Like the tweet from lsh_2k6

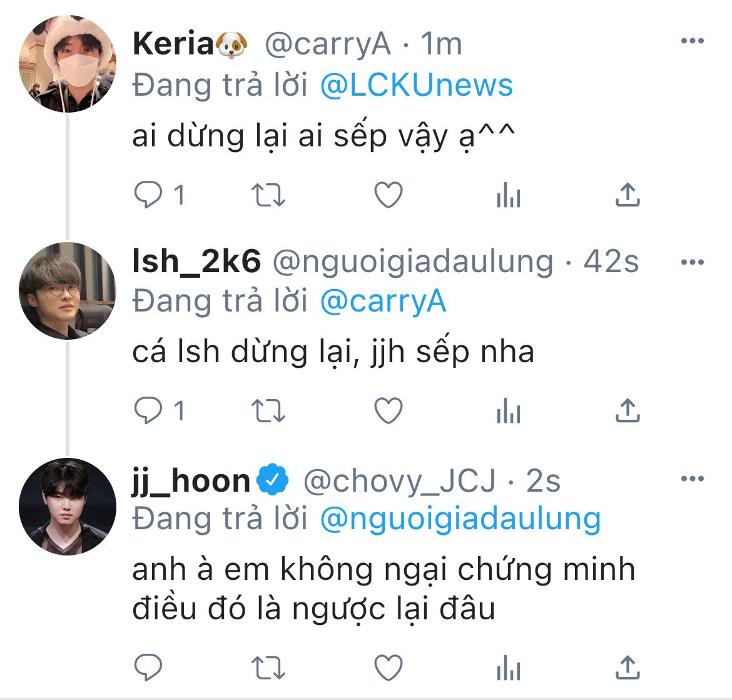point(388,411)
